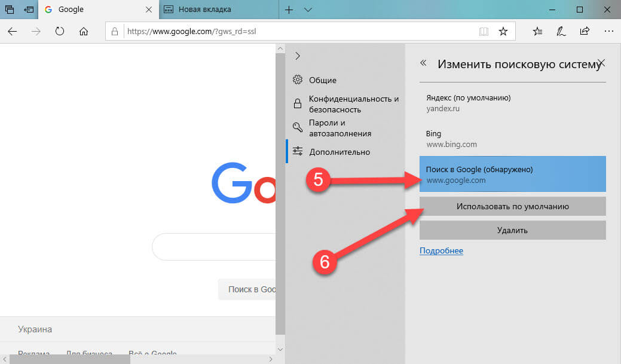Click the horizontal scrollbar right arrow

[271, 359]
